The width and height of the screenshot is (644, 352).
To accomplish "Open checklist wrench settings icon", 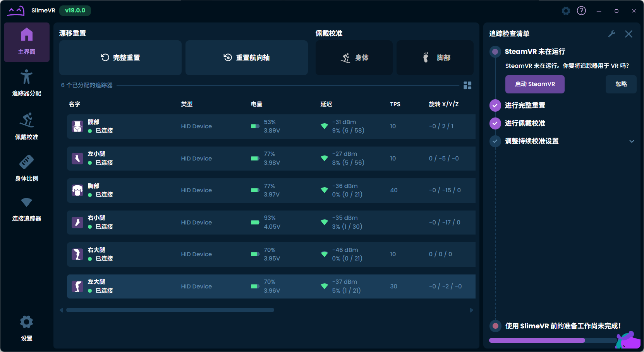I will 612,34.
